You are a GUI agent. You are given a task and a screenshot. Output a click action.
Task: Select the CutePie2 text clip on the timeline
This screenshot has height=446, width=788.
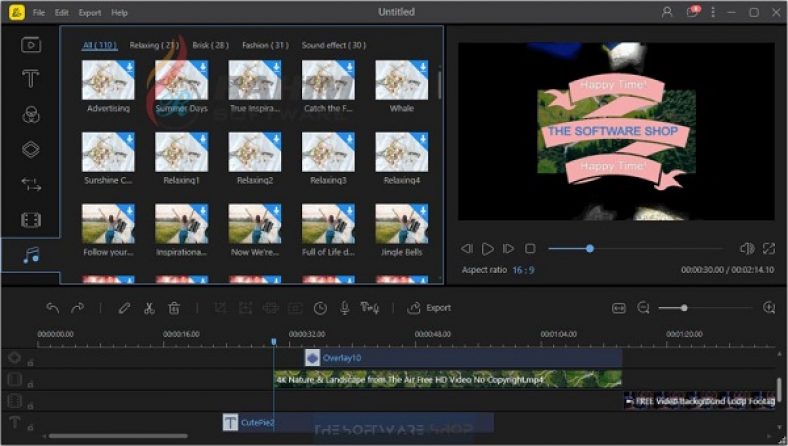(358, 422)
